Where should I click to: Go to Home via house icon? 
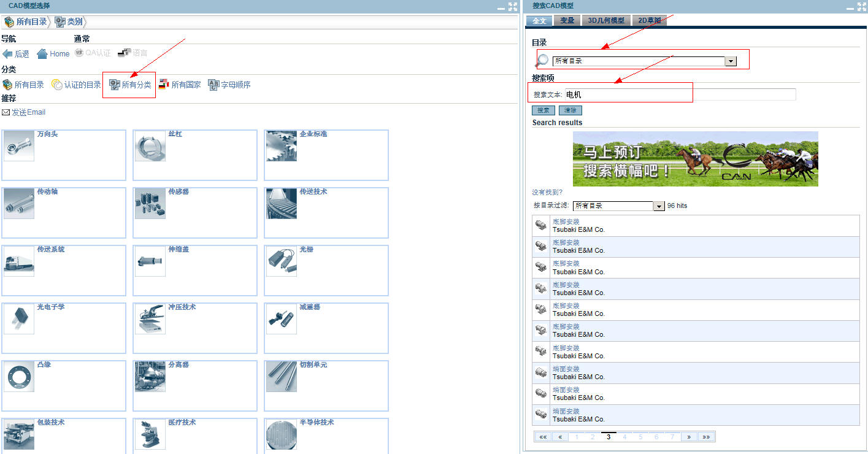[42, 54]
